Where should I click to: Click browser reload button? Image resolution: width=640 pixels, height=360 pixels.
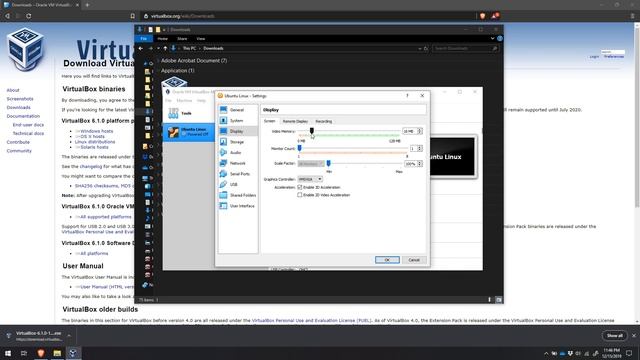29,16
